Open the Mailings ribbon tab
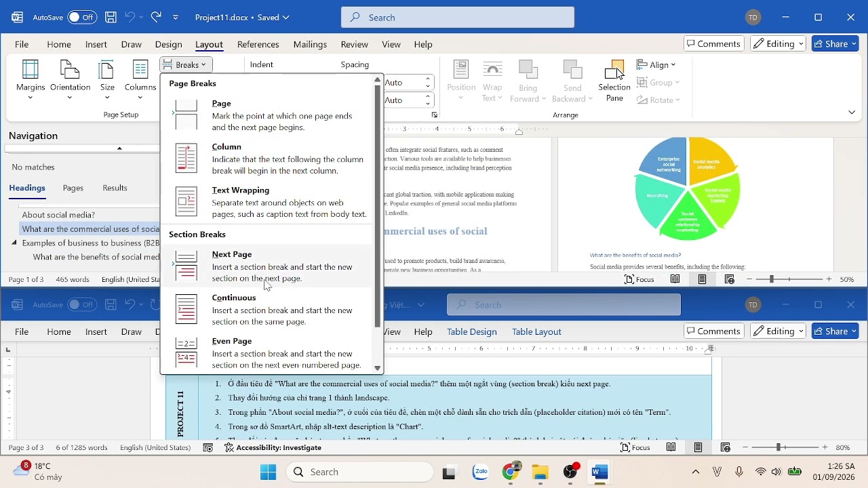Viewport: 868px width, 488px height. coord(310,44)
